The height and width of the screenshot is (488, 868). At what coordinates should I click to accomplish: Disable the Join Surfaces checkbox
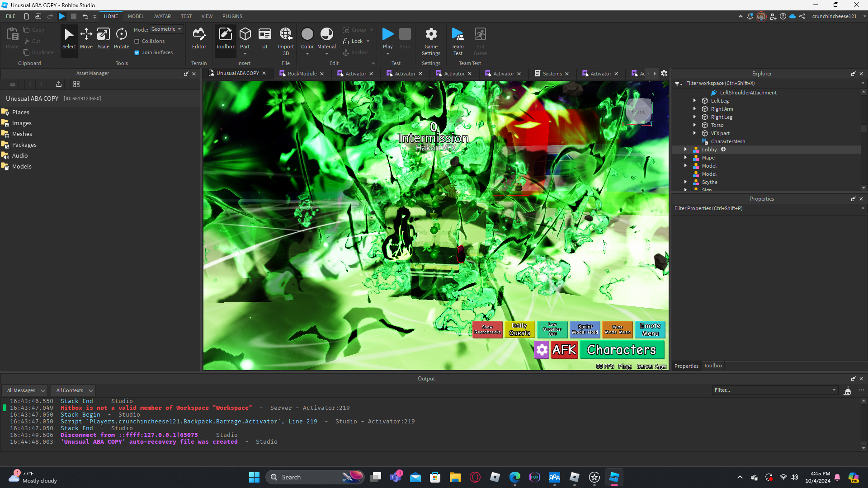(x=137, y=53)
